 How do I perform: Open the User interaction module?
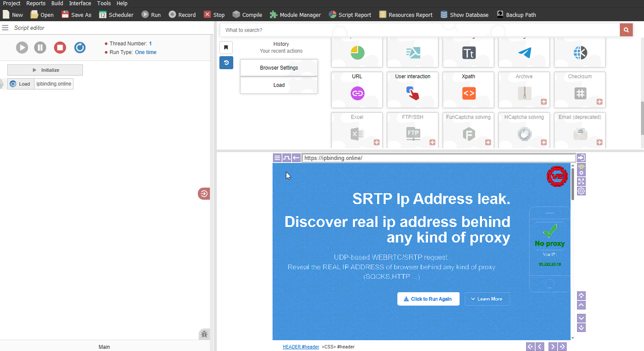tap(412, 89)
